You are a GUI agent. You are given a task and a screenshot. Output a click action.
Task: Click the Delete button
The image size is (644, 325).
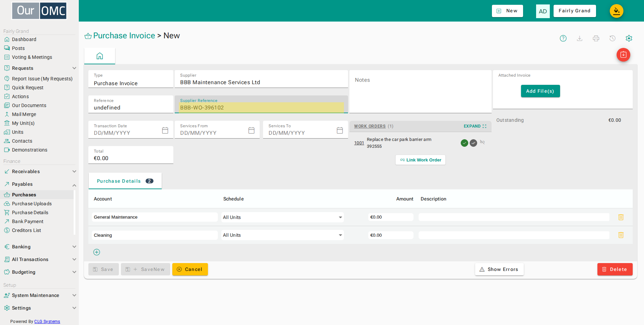[615, 269]
